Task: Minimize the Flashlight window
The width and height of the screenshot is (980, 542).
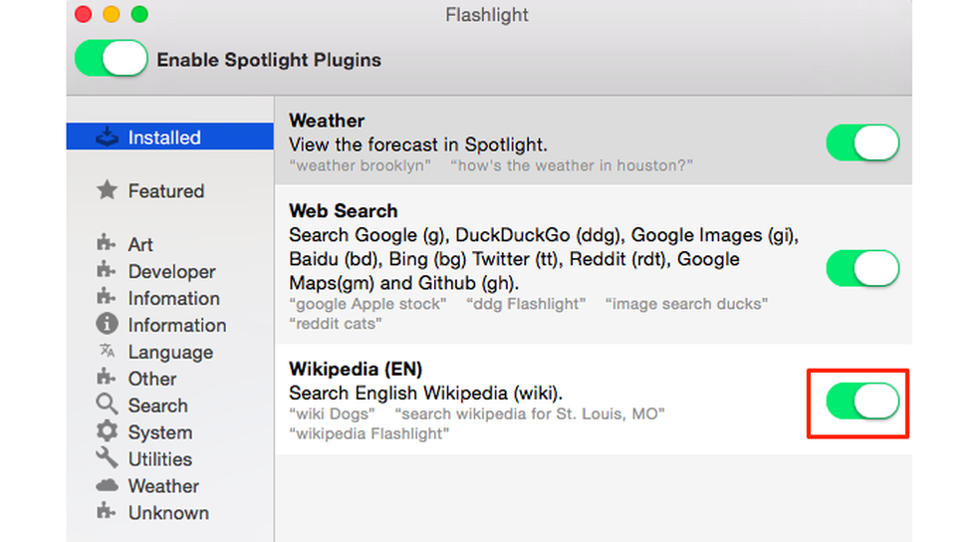Action: (x=112, y=15)
